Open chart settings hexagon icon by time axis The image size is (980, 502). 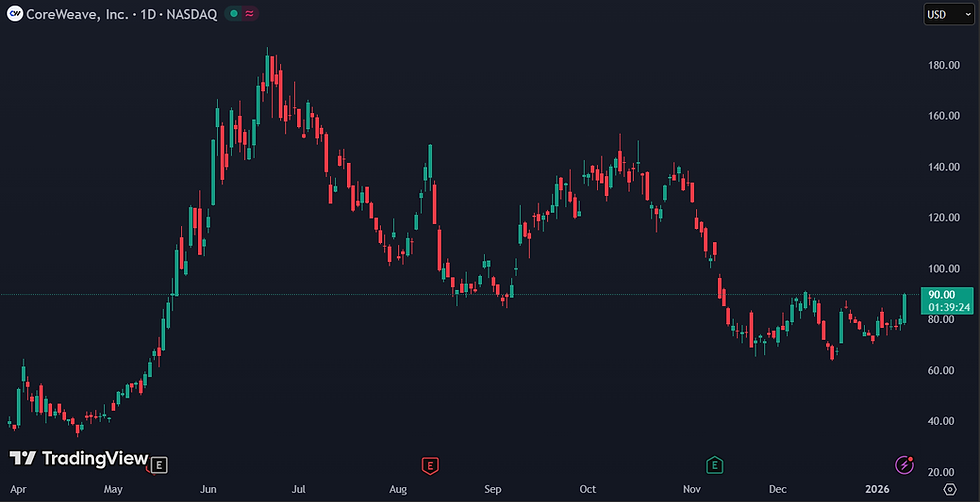coord(950,489)
